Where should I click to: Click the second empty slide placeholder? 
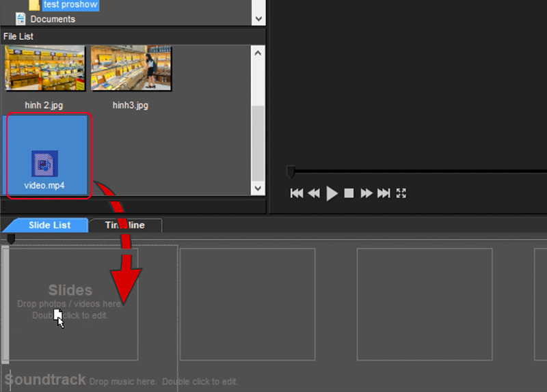(247, 304)
